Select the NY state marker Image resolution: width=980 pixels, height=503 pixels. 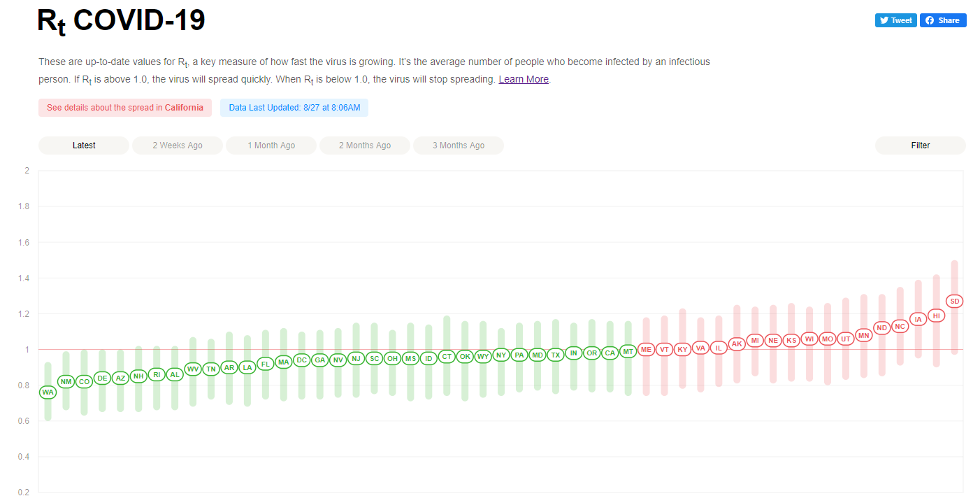click(501, 355)
